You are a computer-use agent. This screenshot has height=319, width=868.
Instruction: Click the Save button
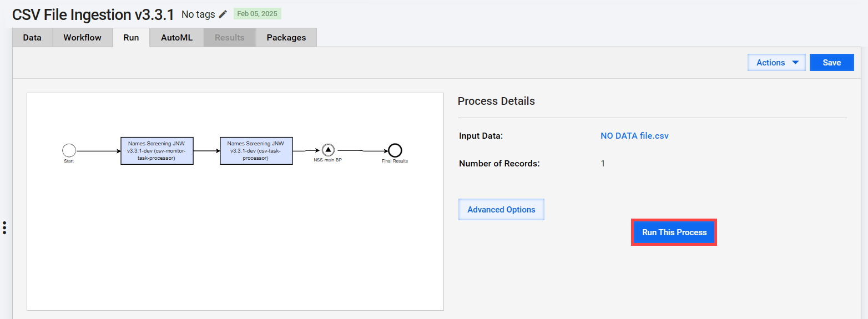831,63
